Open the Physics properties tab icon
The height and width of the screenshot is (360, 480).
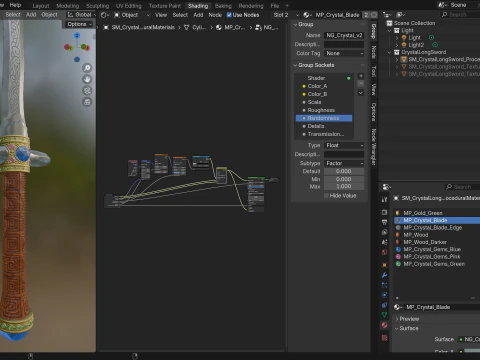click(384, 295)
